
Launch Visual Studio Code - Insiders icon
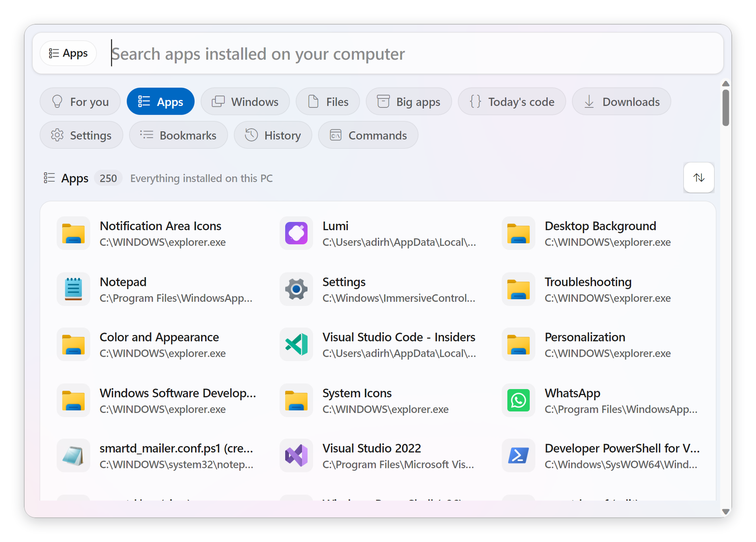tap(296, 344)
